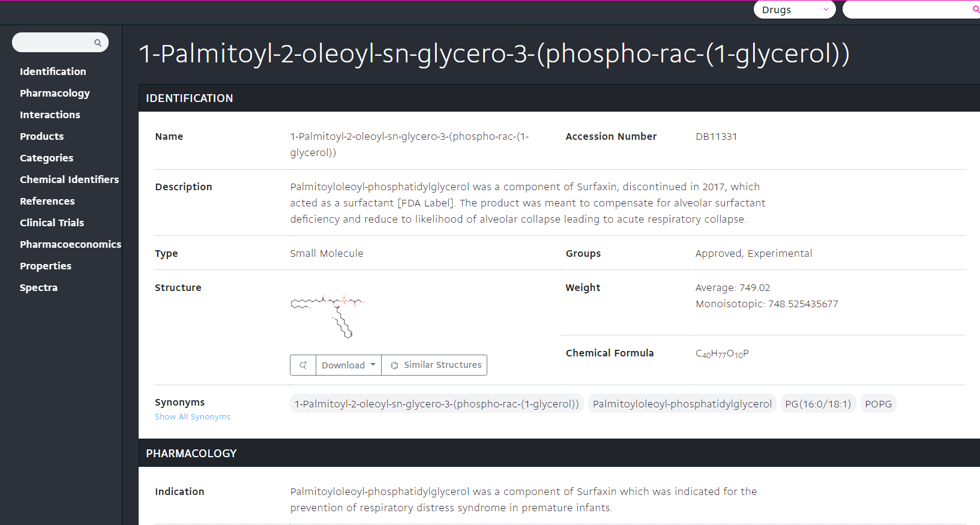
Task: Click the top search input box
Action: click(906, 10)
